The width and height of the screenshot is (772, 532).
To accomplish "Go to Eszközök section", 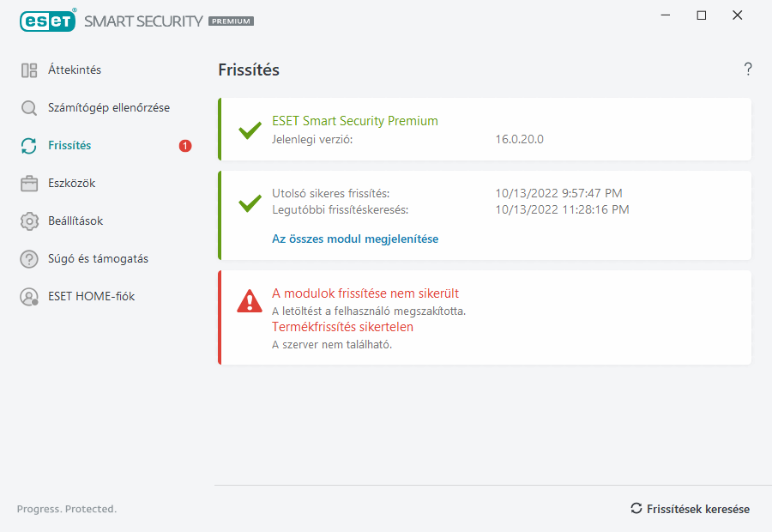I will 72,184.
